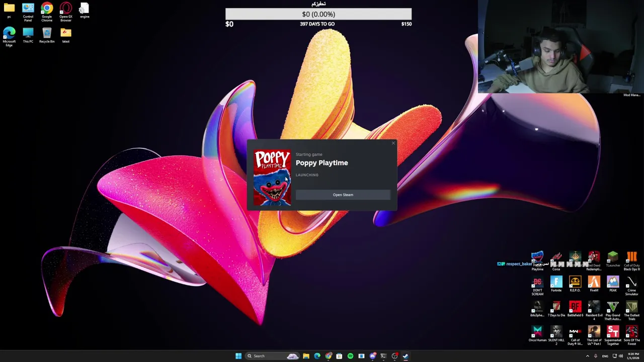
Task: Open the Recycle Bin
Action: [47, 36]
